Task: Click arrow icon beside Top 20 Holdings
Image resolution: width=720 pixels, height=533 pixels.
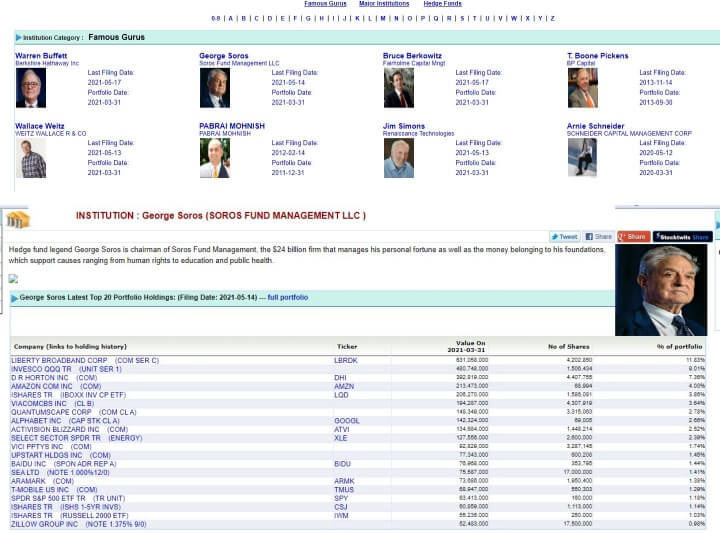Action: point(14,298)
